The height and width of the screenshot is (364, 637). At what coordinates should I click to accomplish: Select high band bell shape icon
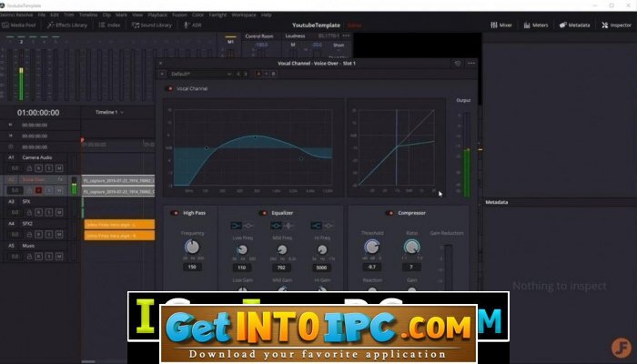(329, 226)
